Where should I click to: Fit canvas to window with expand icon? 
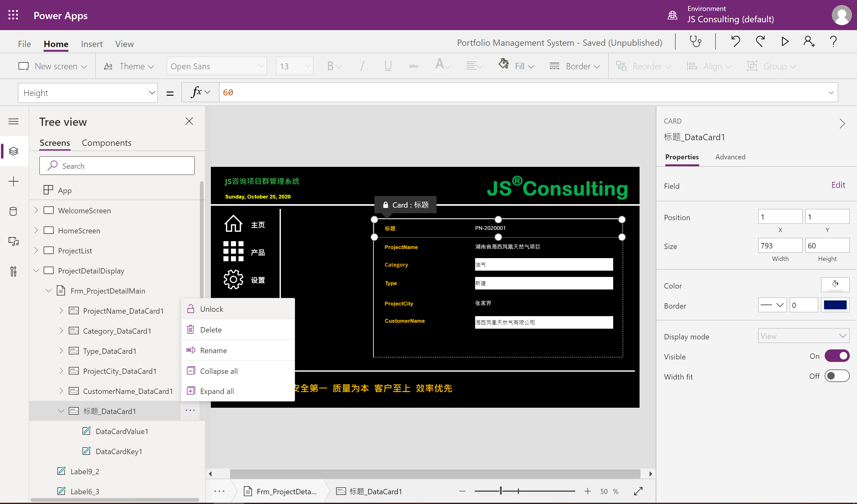pos(638,491)
